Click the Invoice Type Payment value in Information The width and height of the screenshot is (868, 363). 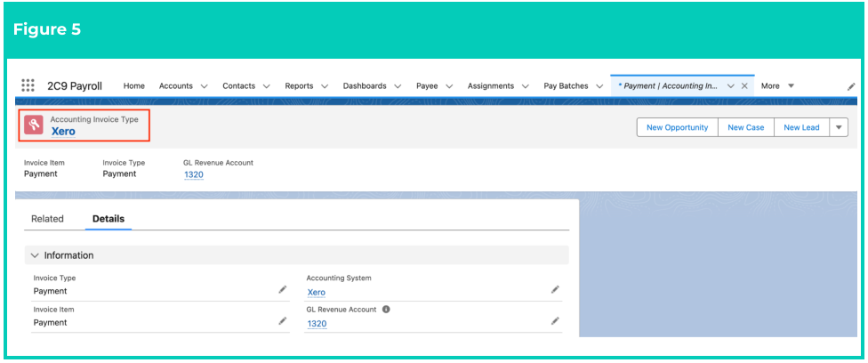point(50,291)
